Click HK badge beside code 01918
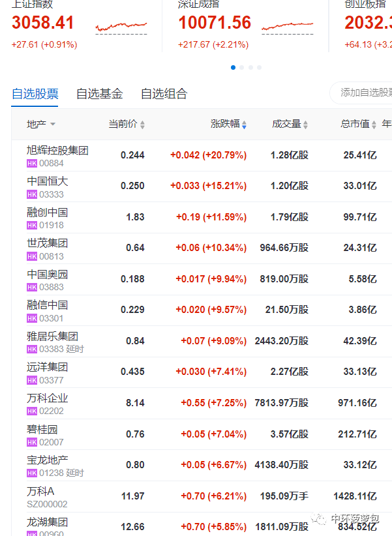This screenshot has width=392, height=536. (32, 225)
